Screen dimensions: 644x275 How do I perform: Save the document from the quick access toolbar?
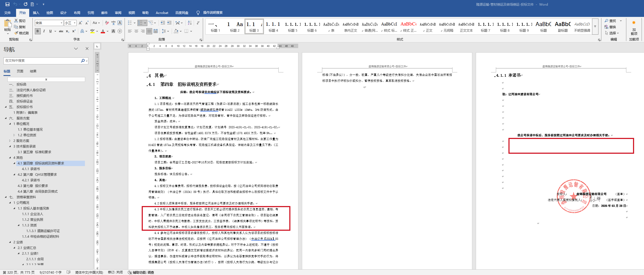[8, 4]
